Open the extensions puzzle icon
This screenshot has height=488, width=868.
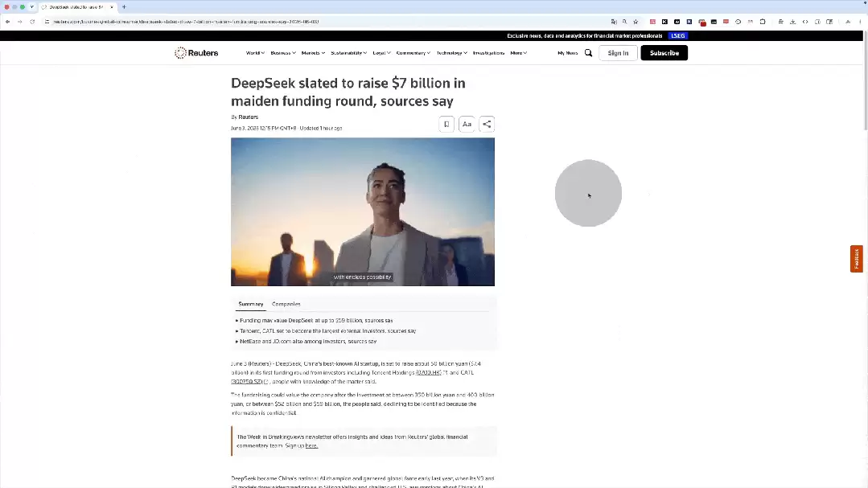(x=763, y=22)
